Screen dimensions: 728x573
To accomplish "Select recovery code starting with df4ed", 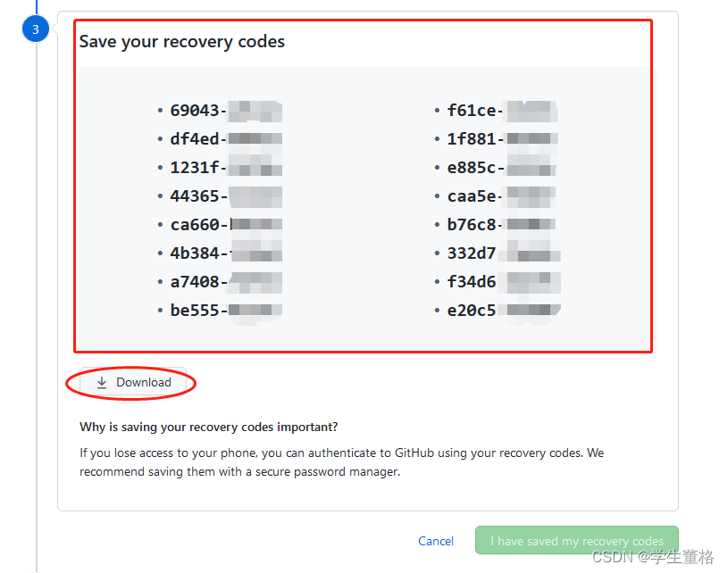I will [x=226, y=139].
